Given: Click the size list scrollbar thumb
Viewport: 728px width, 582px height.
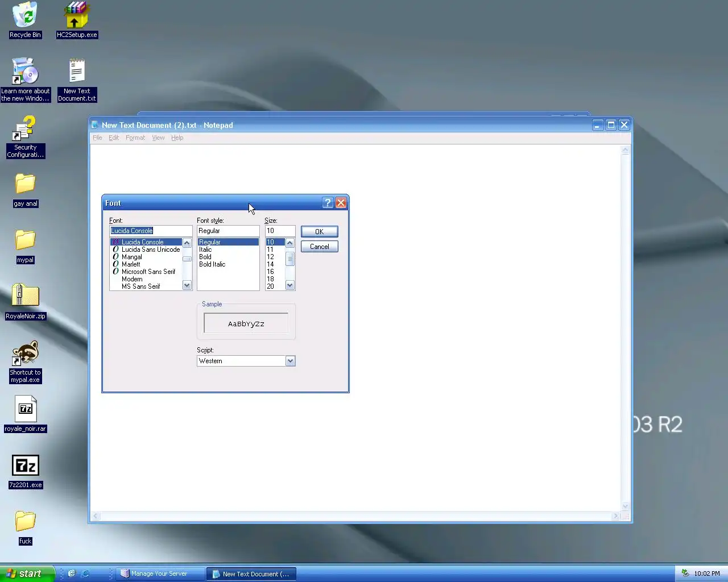Looking at the screenshot, I should click(290, 259).
